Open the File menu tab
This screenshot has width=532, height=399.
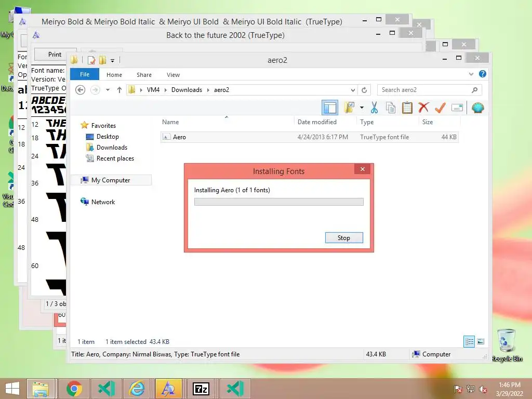[x=85, y=74]
